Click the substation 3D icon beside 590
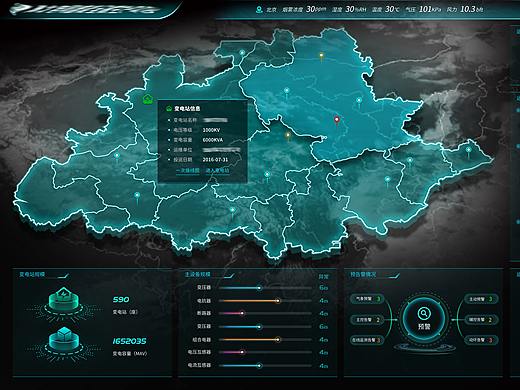Viewport: 520px width, 390px height. coord(64,298)
